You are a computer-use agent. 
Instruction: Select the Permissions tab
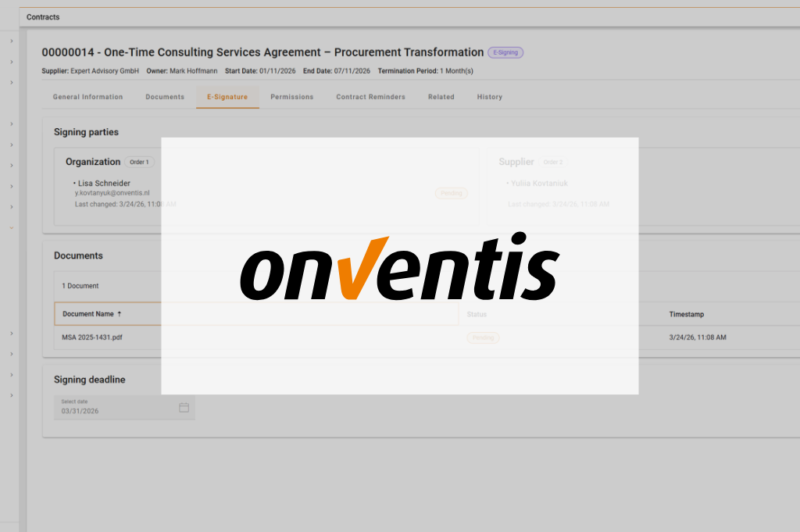click(291, 97)
